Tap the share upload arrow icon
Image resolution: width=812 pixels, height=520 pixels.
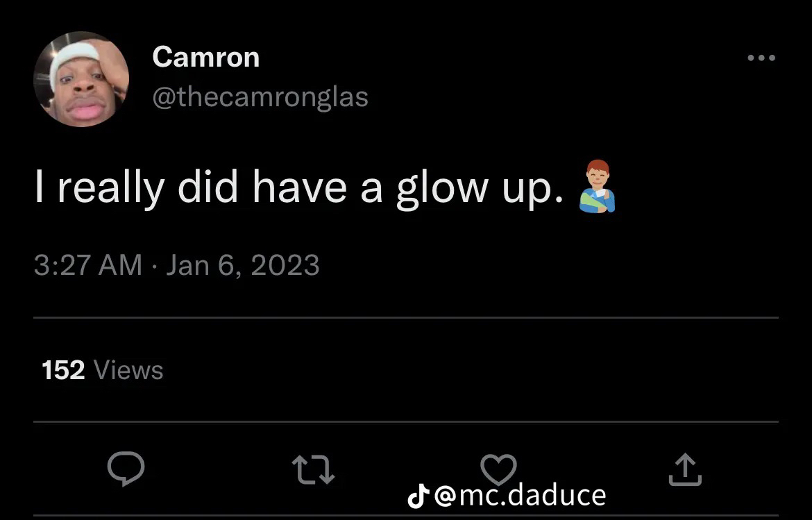coord(685,470)
